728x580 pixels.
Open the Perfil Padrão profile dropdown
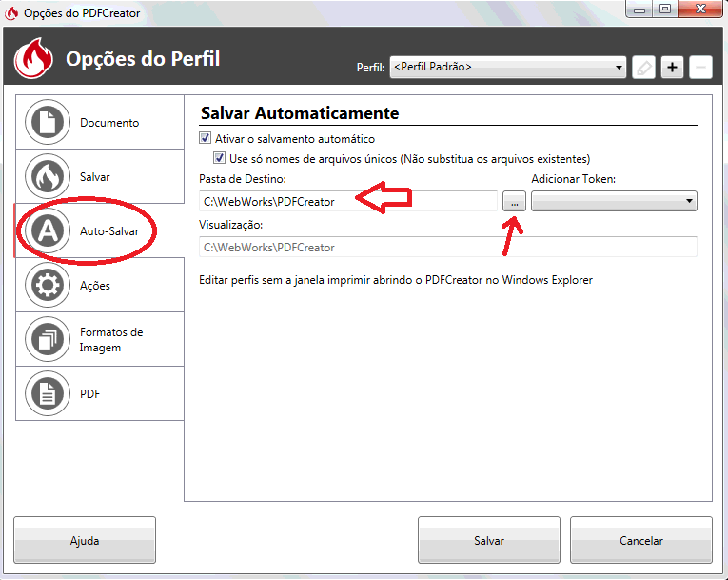(x=508, y=68)
